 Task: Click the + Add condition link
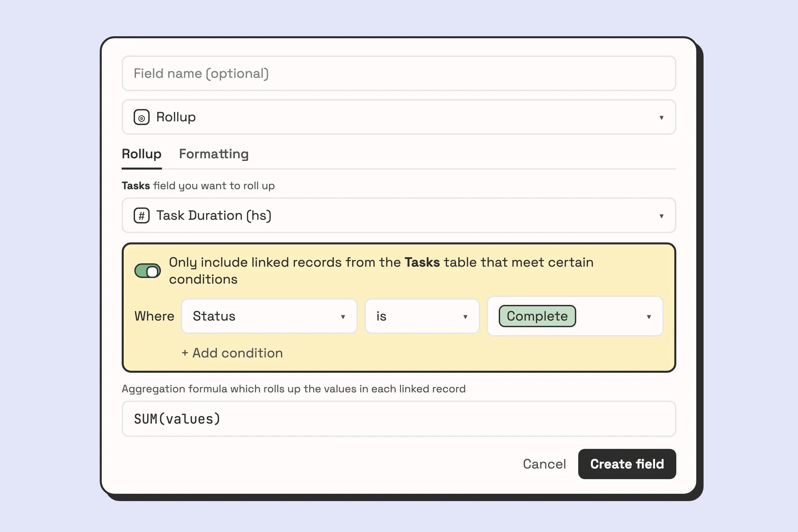pos(232,353)
